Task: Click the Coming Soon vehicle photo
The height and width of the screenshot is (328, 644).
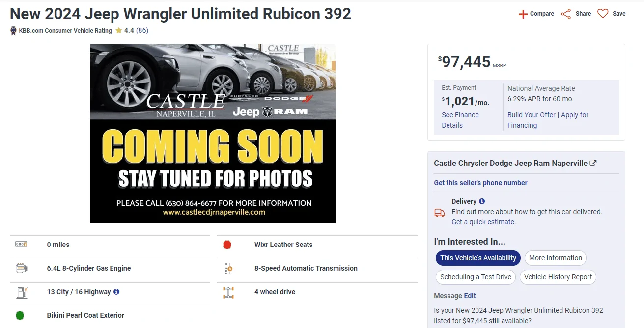Action: coord(213,134)
